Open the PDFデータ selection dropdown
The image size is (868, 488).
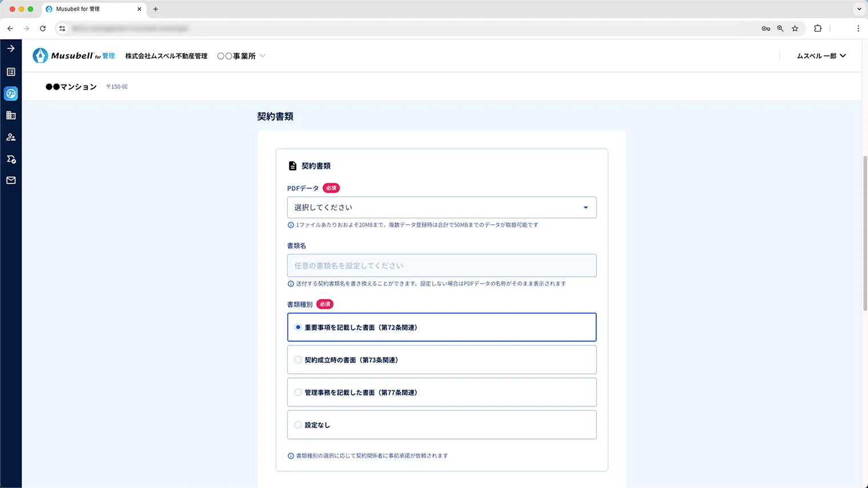point(441,207)
